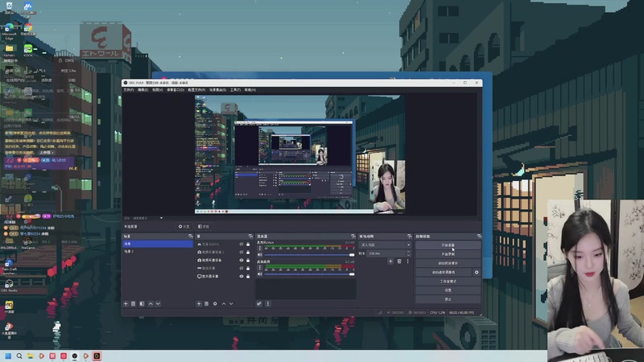Open mixer toolbar three-dot menu
This screenshot has width=644, height=362.
pos(268,304)
